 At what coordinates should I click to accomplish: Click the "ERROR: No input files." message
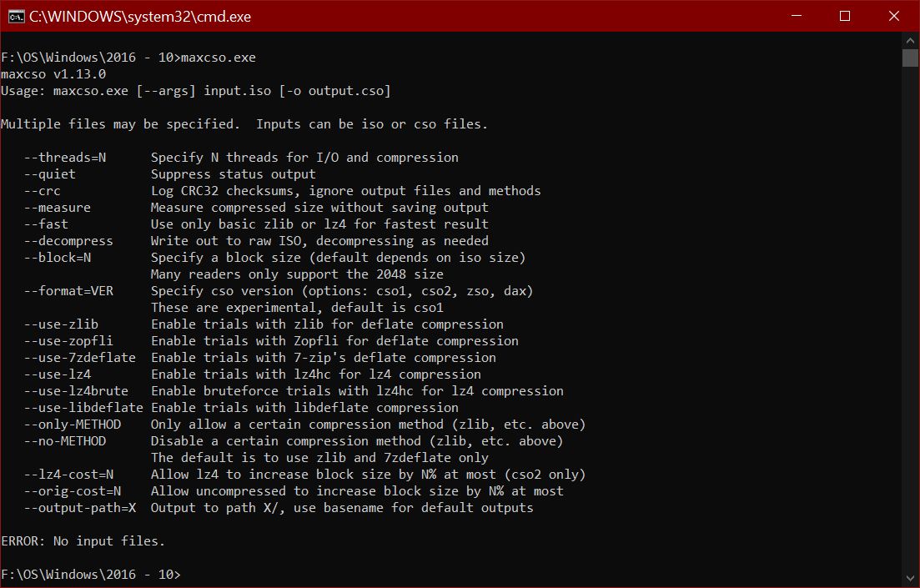click(x=83, y=541)
